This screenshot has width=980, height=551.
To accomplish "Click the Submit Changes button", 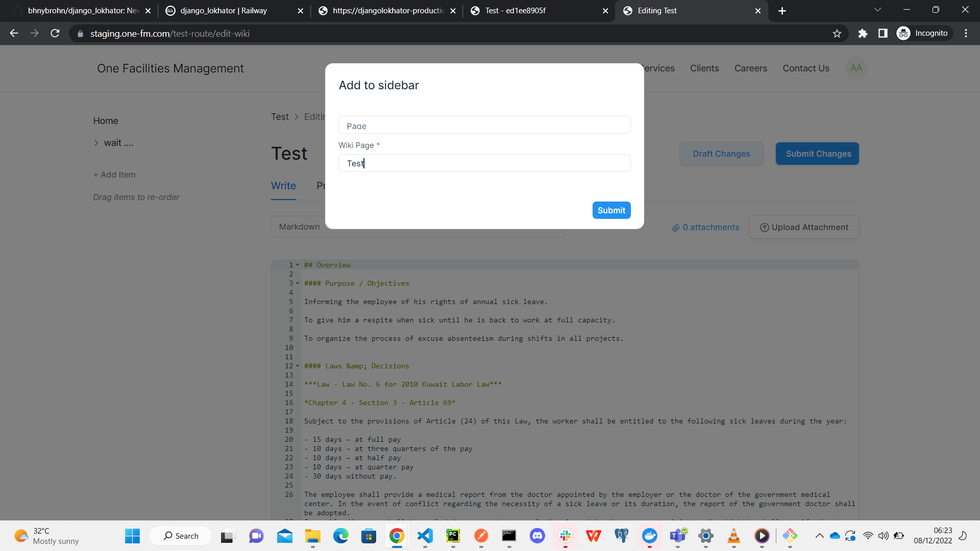I will [x=817, y=154].
